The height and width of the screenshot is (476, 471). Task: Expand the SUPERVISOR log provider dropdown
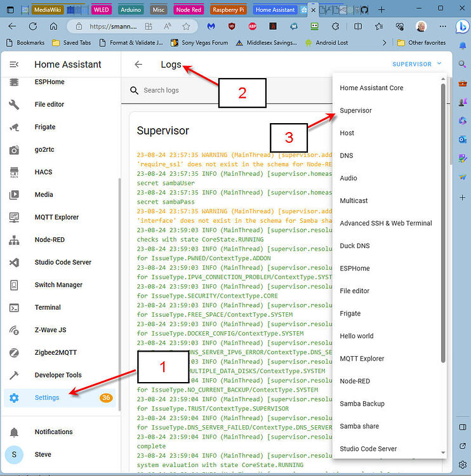pos(416,64)
